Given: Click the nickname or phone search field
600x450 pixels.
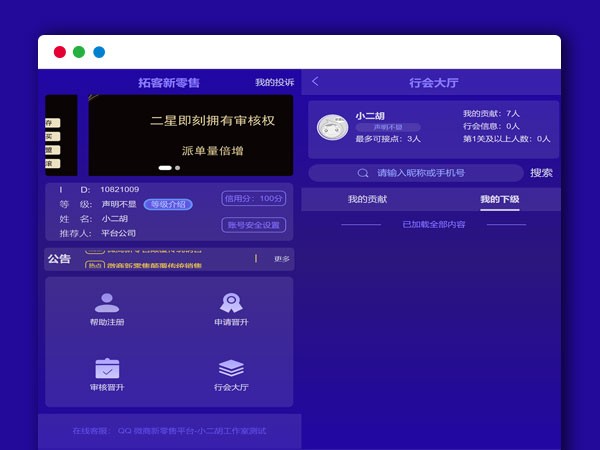Looking at the screenshot, I should click(x=440, y=173).
